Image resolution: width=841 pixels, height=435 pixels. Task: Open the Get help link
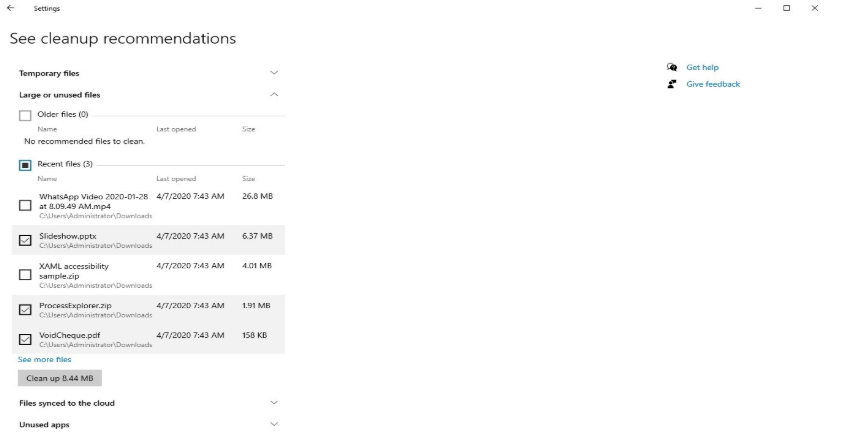(x=702, y=67)
